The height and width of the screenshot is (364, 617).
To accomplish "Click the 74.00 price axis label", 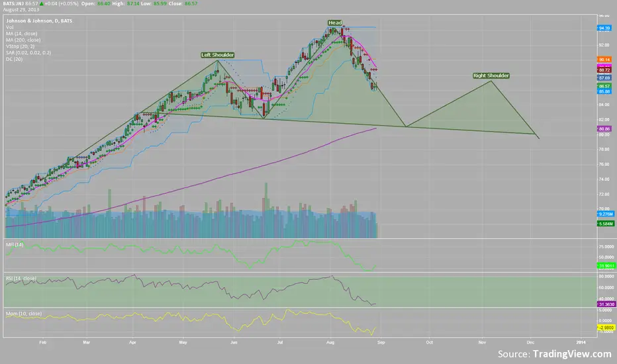I will [604, 179].
